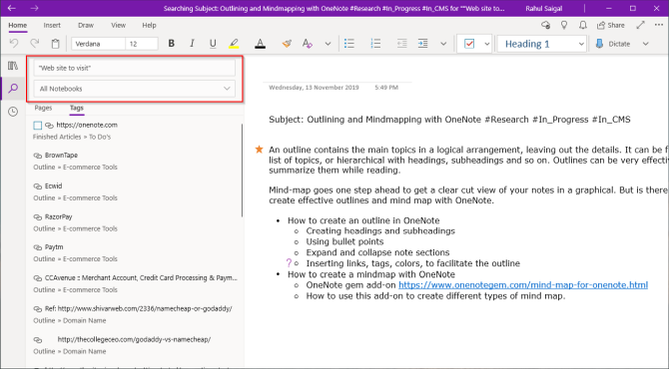Open the Insert ribbon tab
The image size is (669, 369).
(x=52, y=25)
